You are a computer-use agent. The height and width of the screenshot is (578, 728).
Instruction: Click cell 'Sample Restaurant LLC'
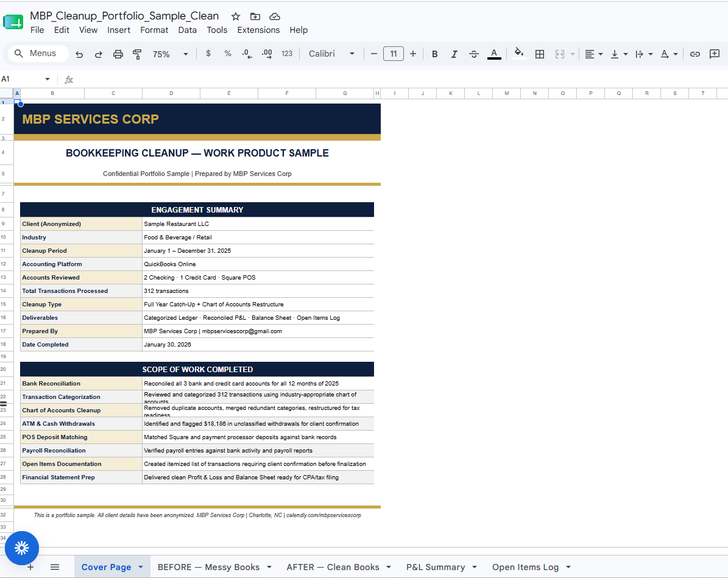pyautogui.click(x=258, y=224)
